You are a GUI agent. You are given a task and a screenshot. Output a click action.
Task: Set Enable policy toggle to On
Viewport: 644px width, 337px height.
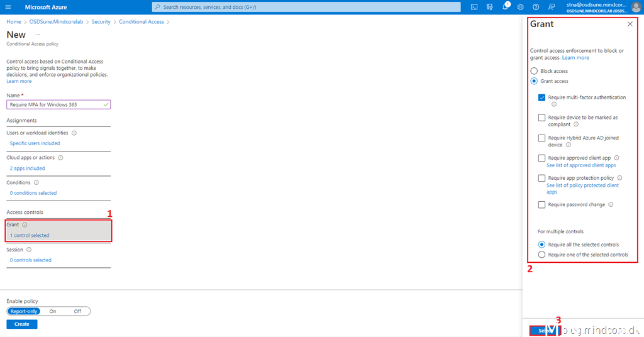(53, 311)
